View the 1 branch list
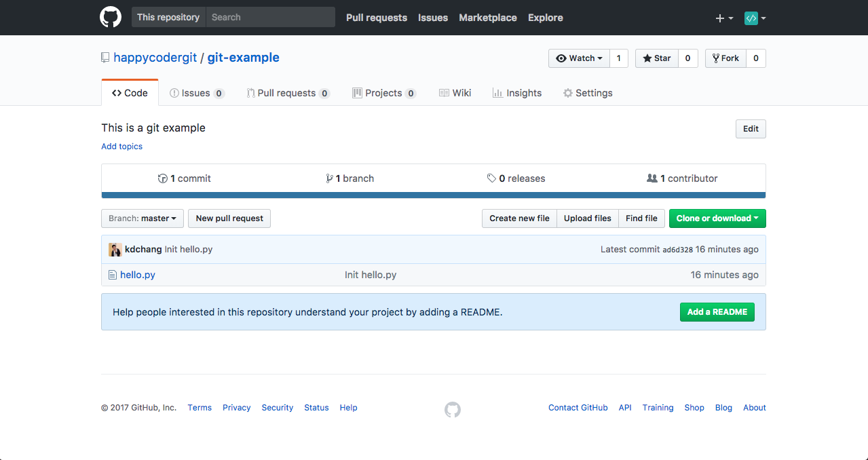This screenshot has width=868, height=460. tap(350, 178)
